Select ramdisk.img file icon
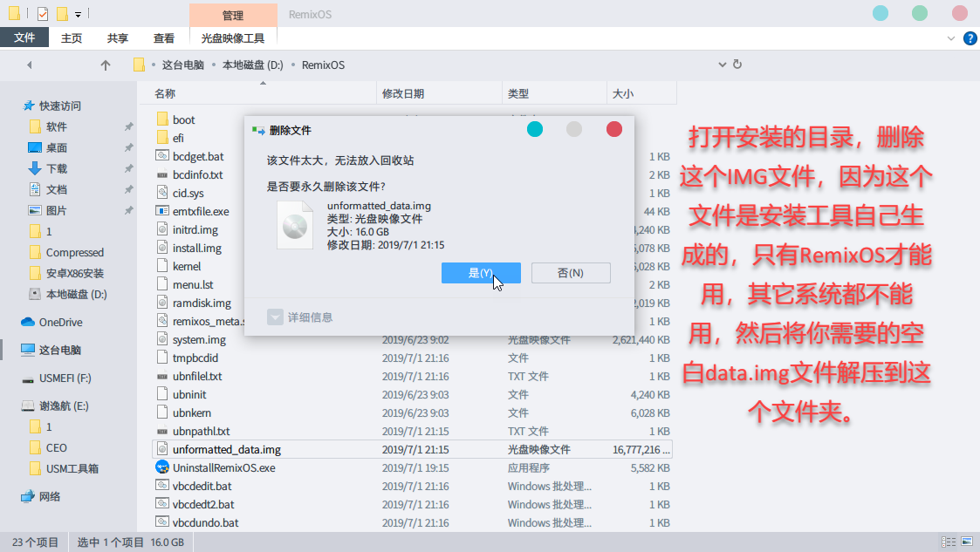Screen dimensions: 980x552 [162, 303]
